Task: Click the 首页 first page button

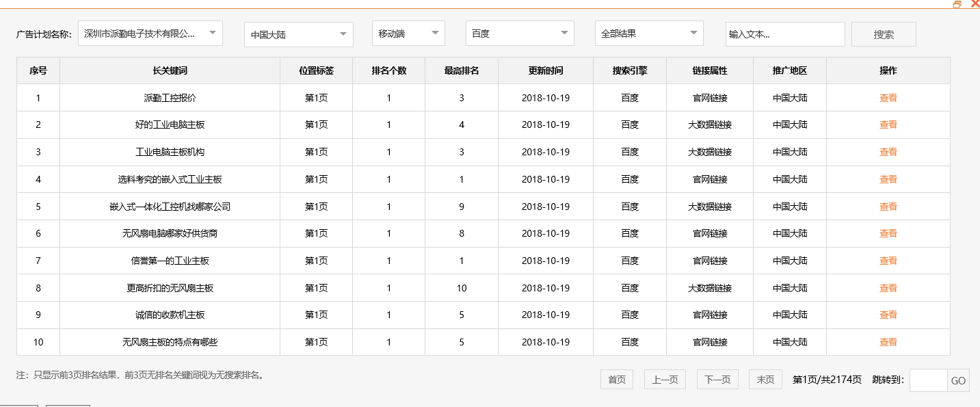Action: [616, 379]
